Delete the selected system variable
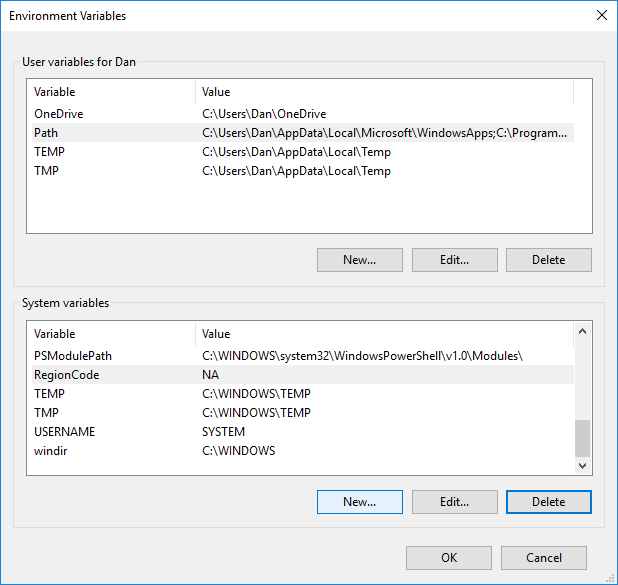Image resolution: width=618 pixels, height=585 pixels. (x=548, y=502)
